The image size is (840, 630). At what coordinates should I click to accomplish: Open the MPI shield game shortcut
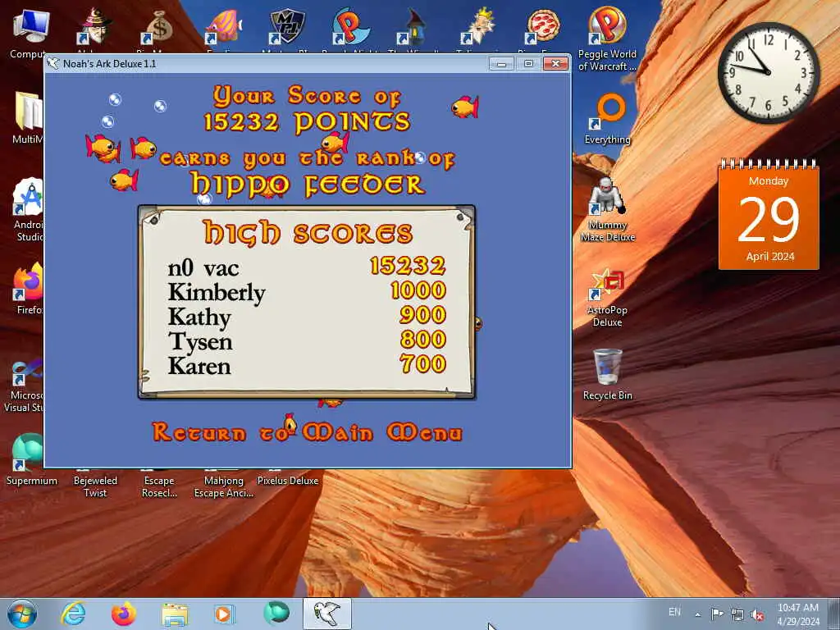[x=287, y=27]
